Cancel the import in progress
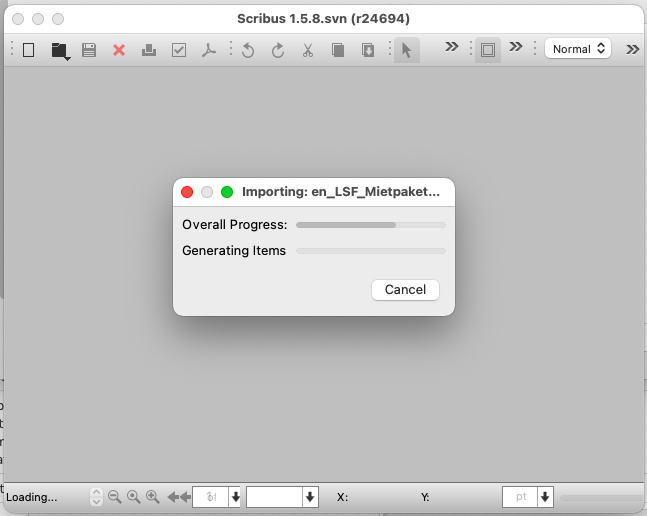647x516 pixels. (405, 289)
